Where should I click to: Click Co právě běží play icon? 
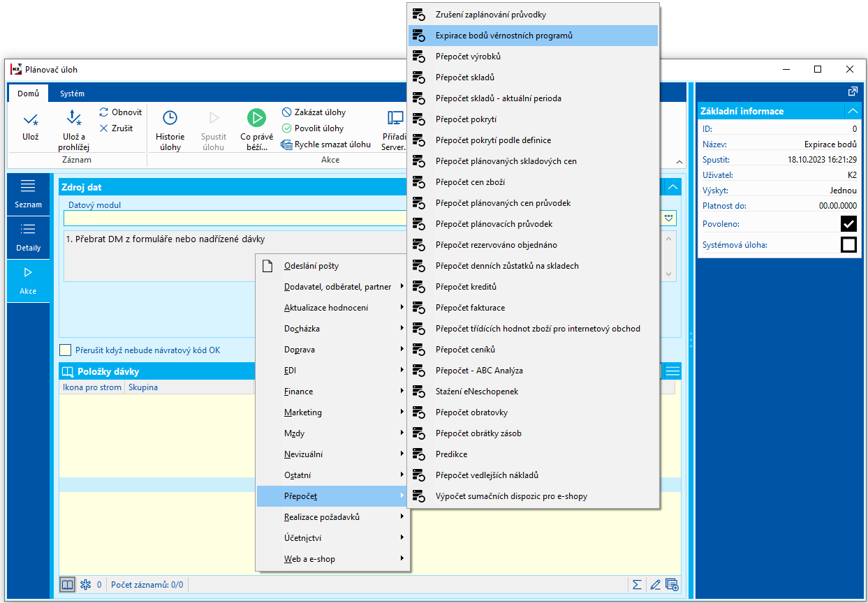[256, 118]
